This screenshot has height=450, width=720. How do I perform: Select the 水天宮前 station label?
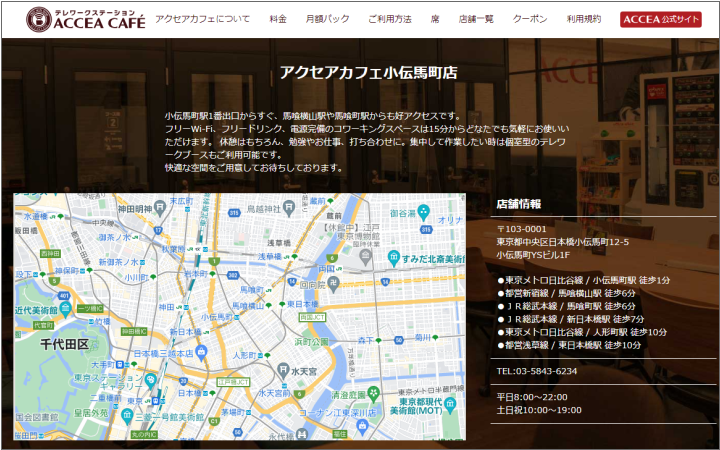pos(274,393)
